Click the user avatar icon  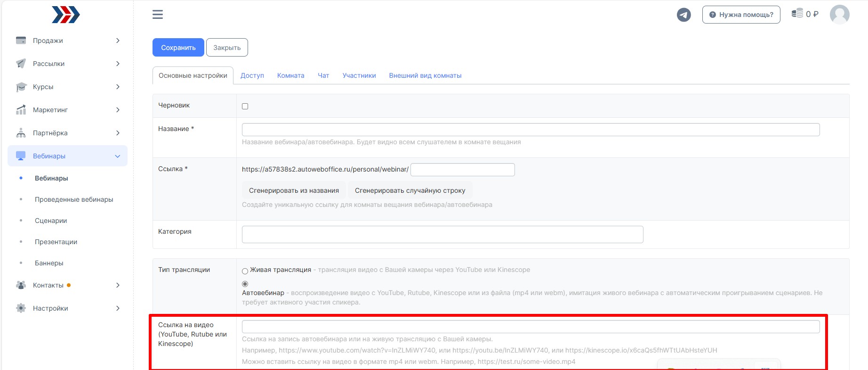pos(839,15)
